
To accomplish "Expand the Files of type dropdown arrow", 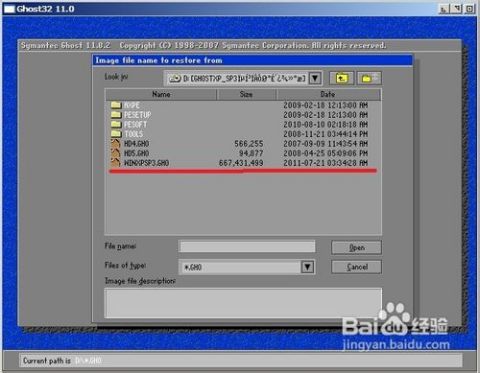I will (307, 267).
